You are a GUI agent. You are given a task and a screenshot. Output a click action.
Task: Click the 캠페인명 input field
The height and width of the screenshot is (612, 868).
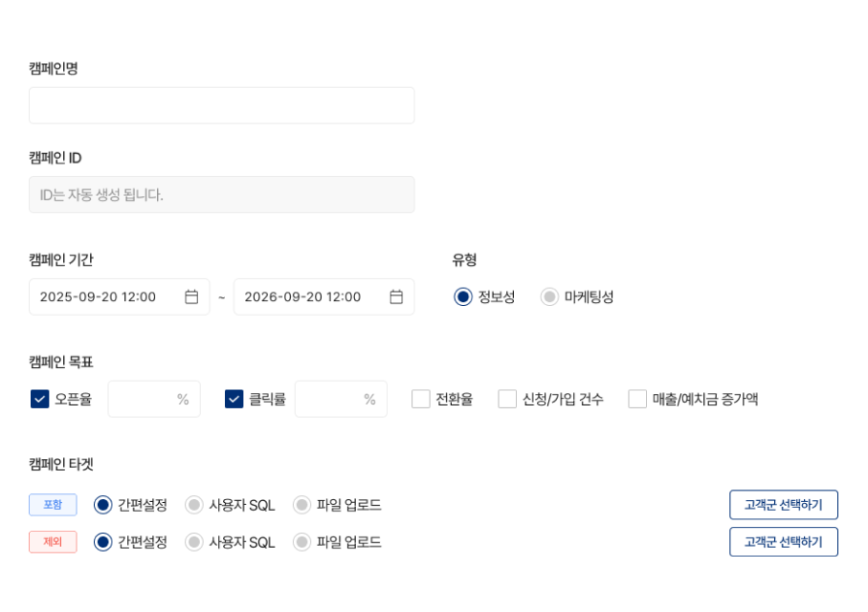(x=222, y=105)
